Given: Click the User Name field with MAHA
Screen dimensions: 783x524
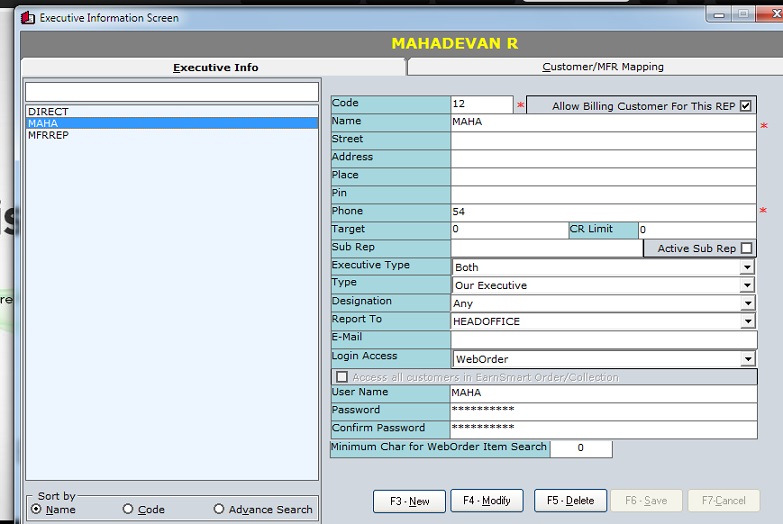Looking at the screenshot, I should (604, 393).
